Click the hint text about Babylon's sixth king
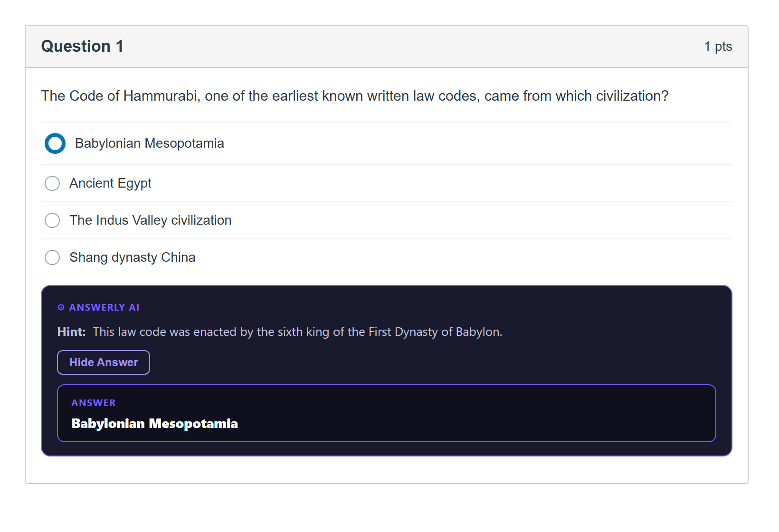Screen dimensions: 779x532 click(297, 332)
